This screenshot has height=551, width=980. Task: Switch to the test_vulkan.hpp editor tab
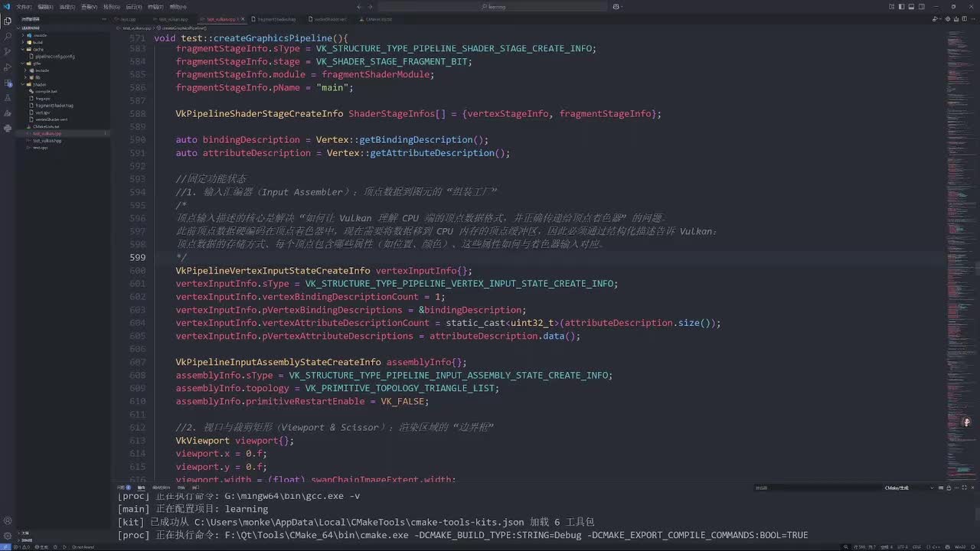[175, 18]
